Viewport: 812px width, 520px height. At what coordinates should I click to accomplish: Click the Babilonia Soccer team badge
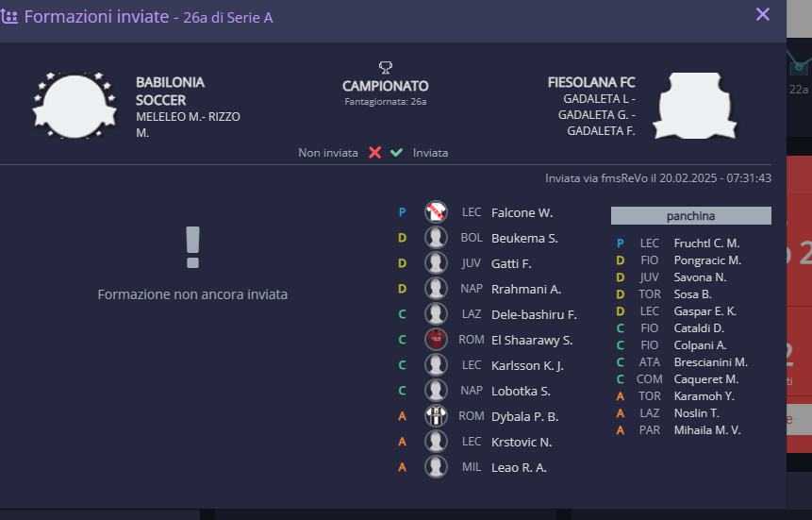[68, 104]
